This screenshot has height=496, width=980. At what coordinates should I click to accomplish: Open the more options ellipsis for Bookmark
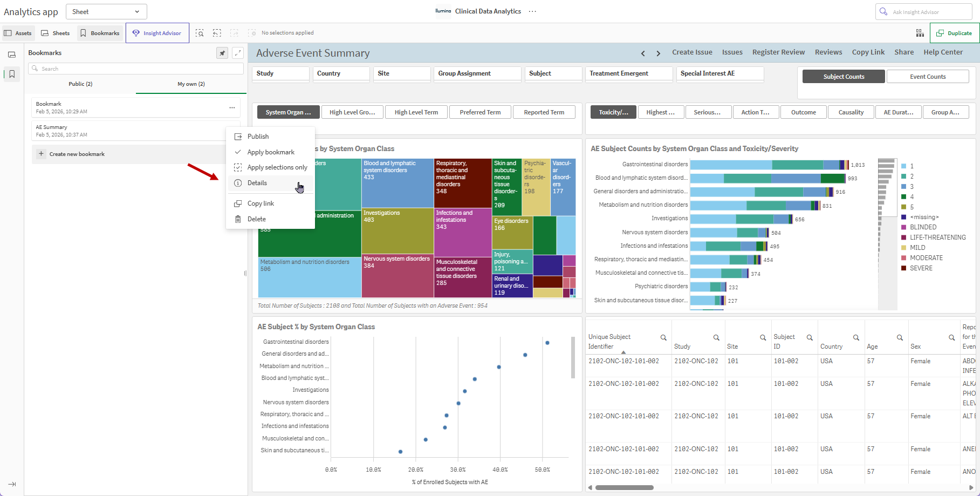point(232,107)
